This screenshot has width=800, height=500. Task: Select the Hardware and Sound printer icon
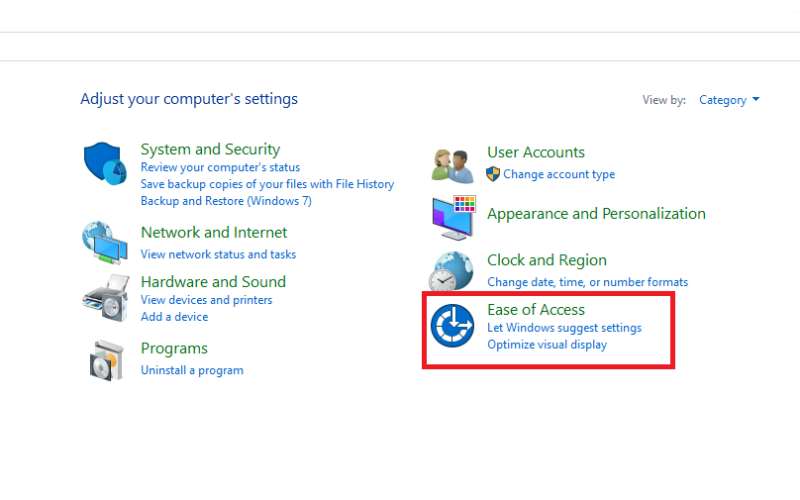coord(105,298)
